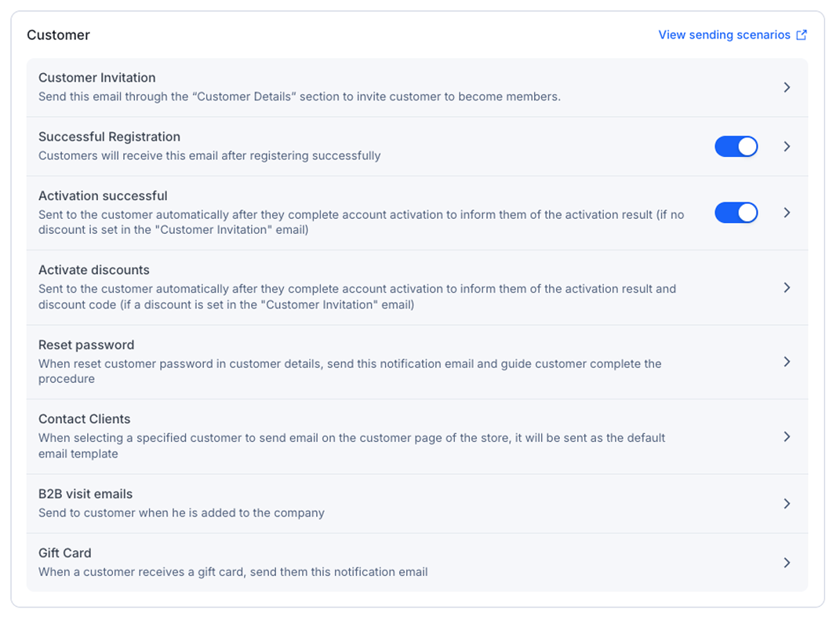
Task: Click the external link icon beside View sending scenarios
Action: coord(802,35)
